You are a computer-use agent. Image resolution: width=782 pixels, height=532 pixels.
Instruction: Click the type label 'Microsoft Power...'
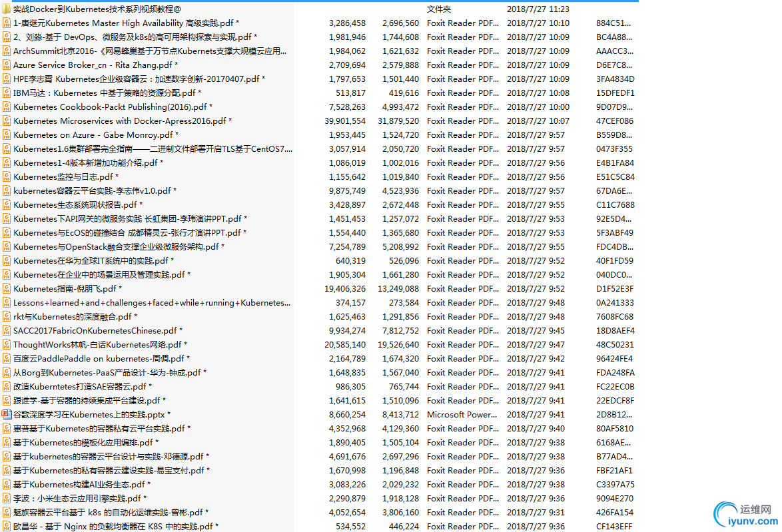(462, 414)
